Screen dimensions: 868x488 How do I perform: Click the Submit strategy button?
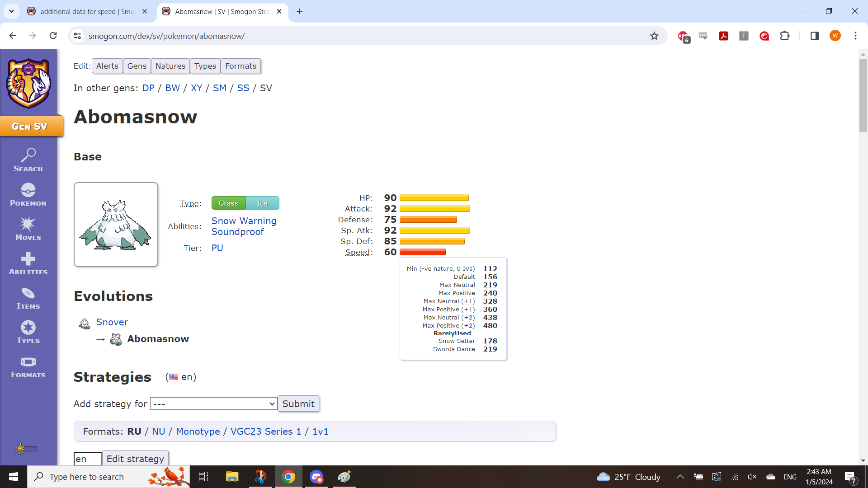coord(298,404)
